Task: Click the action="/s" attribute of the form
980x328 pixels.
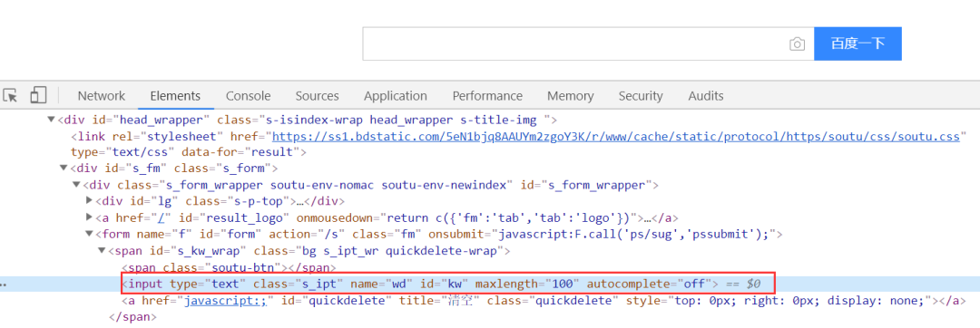Action: 307,235
